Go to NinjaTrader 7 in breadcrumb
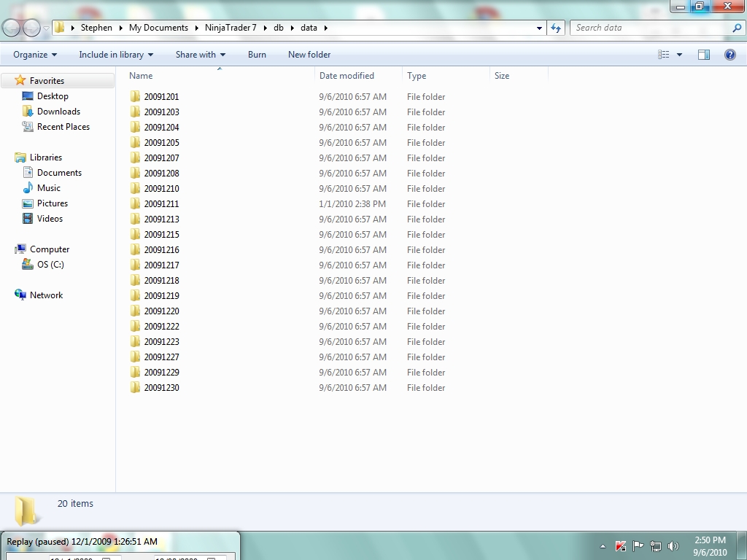 pos(231,28)
